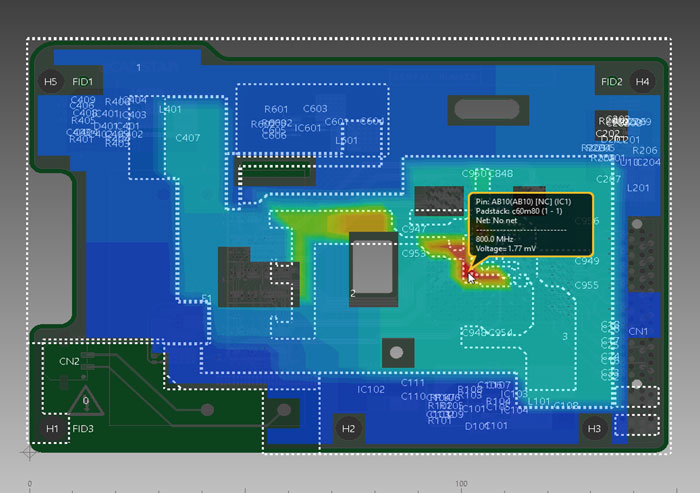Click capacitor label C204

click(649, 163)
